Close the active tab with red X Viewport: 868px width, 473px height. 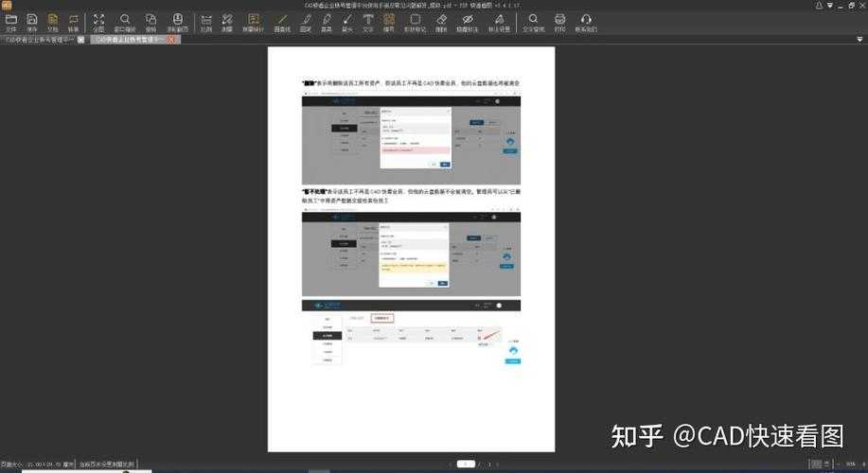(x=171, y=40)
